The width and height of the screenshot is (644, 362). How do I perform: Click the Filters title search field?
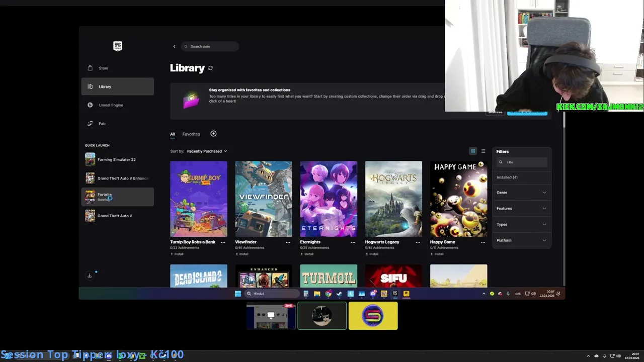(x=522, y=162)
